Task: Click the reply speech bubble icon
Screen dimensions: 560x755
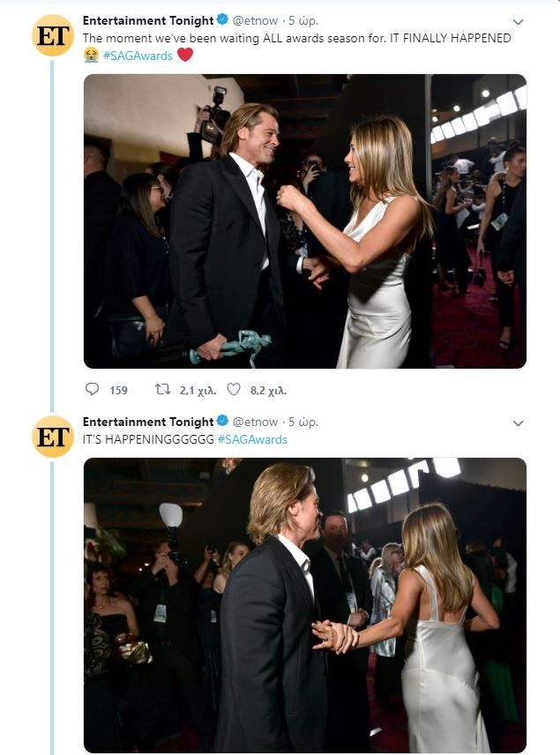Action: point(93,389)
